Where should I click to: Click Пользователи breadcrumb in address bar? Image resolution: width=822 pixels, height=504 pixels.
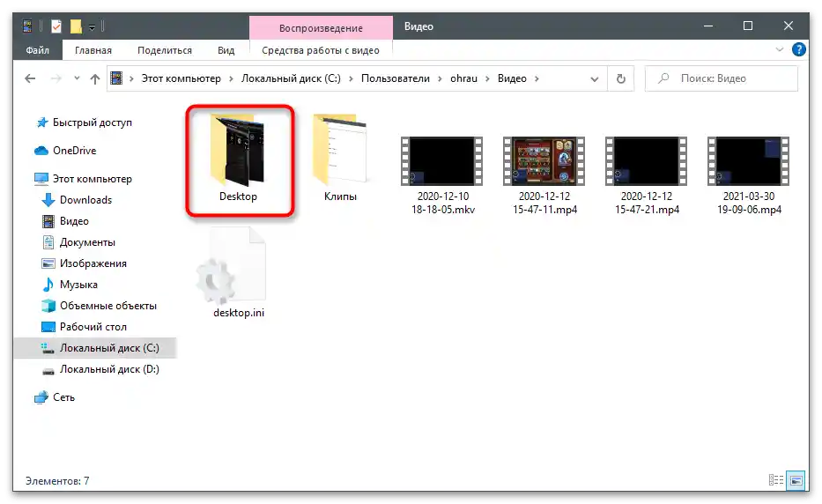coord(396,78)
